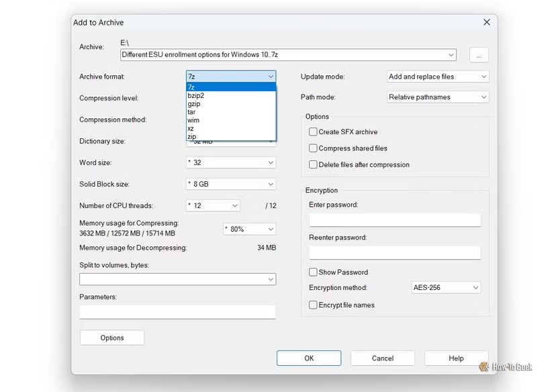Open the Split to volumes dropdown
554x392 pixels.
coord(177,279)
